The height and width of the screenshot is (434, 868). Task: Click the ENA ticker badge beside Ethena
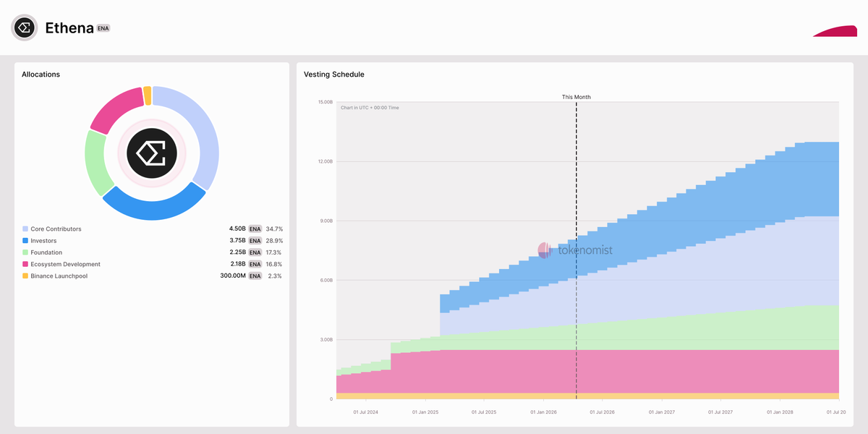pyautogui.click(x=102, y=27)
